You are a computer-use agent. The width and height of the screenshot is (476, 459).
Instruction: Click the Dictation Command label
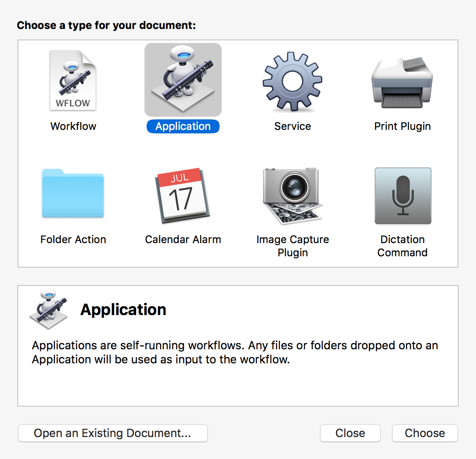[402, 246]
